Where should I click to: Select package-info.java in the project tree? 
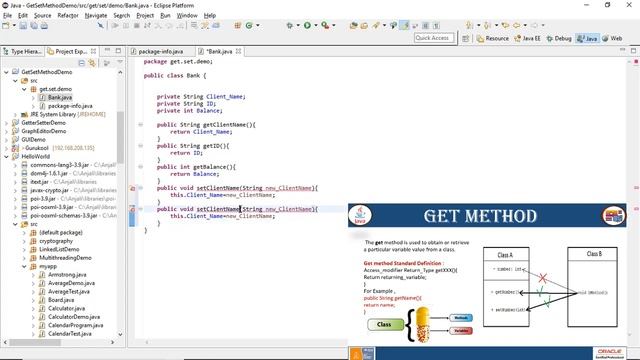[x=70, y=106]
